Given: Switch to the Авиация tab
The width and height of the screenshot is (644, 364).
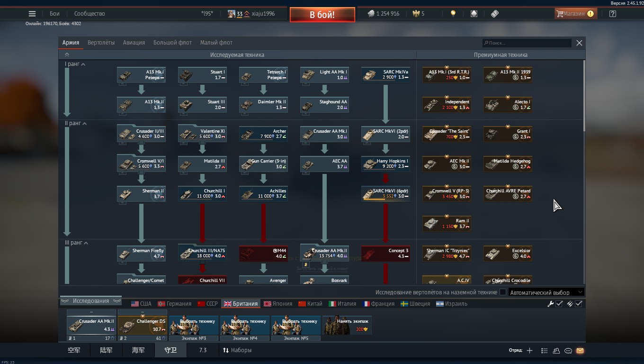Looking at the screenshot, I should [x=134, y=43].
